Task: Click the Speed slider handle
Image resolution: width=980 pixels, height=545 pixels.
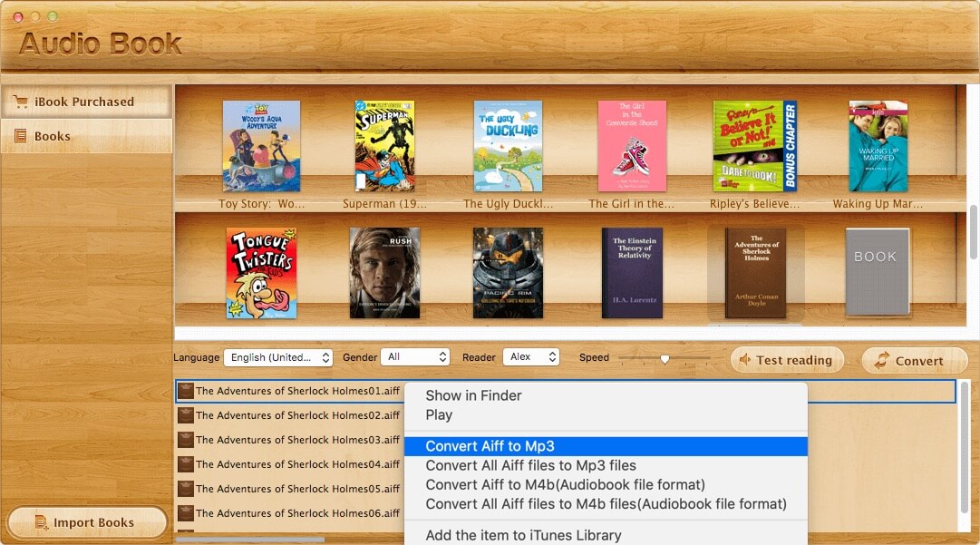Action: pos(665,359)
